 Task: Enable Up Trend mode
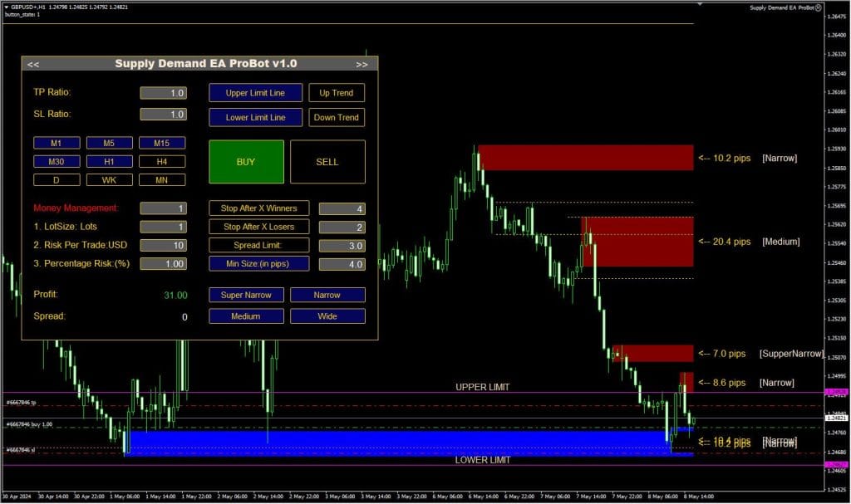coord(336,93)
